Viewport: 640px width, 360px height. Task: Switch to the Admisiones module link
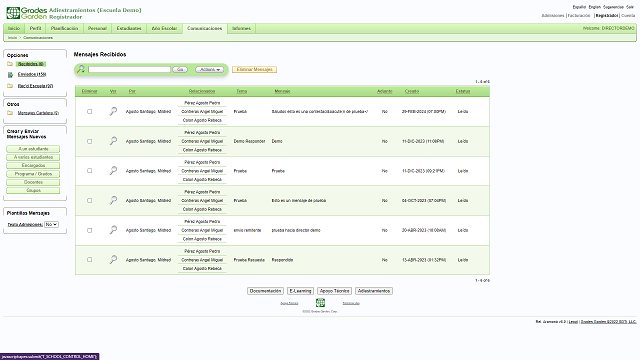click(553, 16)
